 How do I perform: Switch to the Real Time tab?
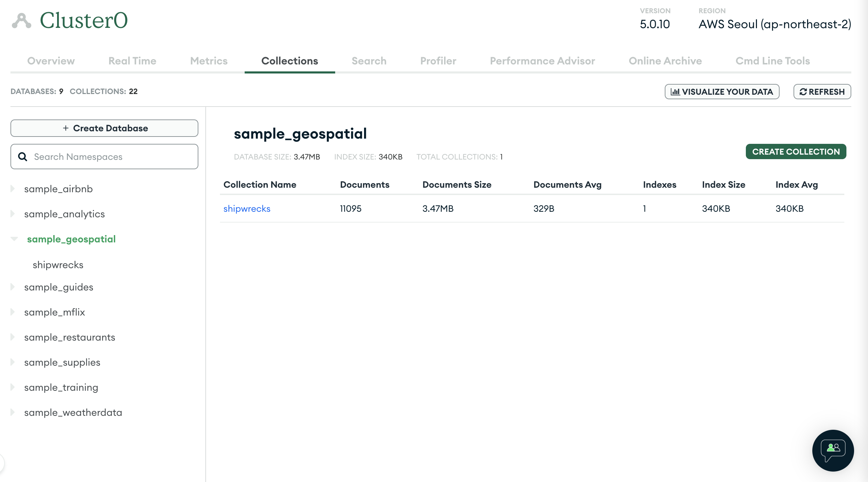[x=133, y=61]
